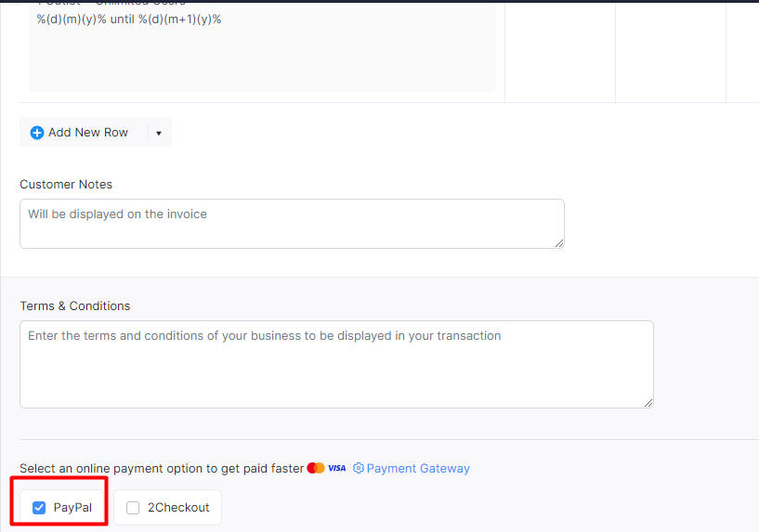Uncheck the PayPal payment checkbox

39,507
